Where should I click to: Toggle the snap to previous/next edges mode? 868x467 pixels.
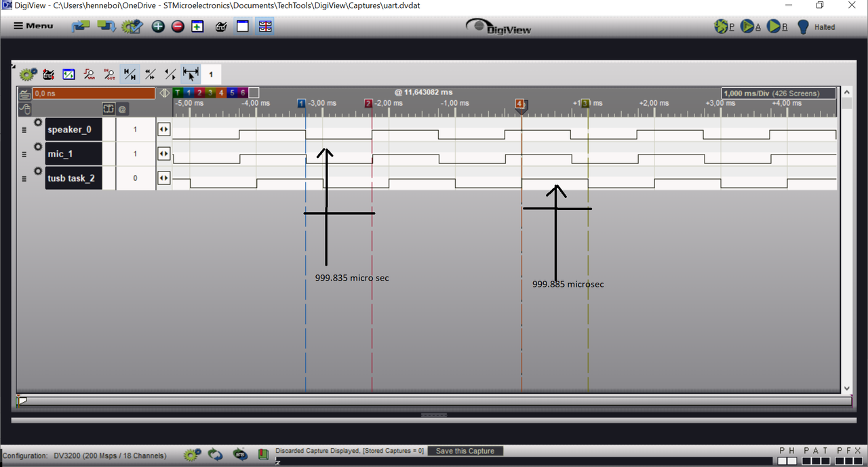(x=151, y=74)
